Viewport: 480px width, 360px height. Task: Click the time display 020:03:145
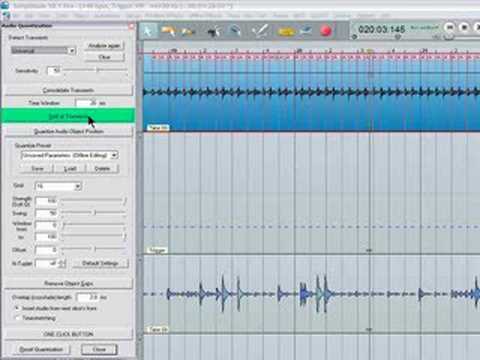pos(382,29)
